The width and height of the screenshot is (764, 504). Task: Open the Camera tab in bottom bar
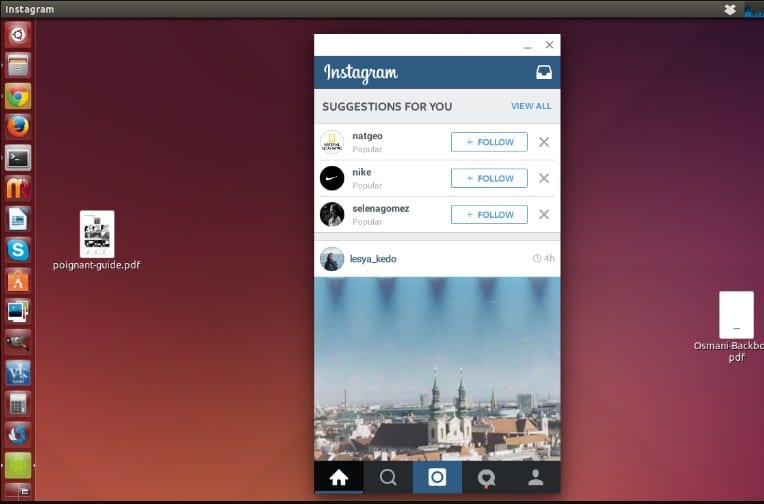tap(437, 477)
